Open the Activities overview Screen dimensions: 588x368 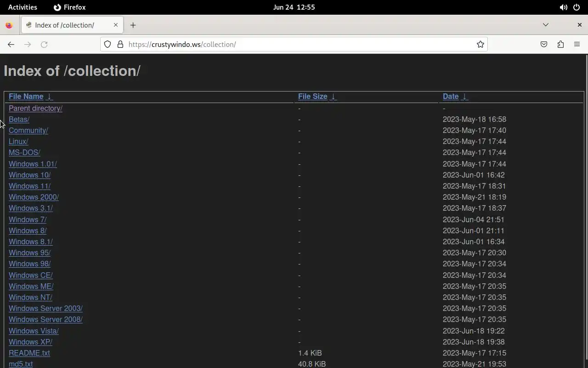click(23, 7)
